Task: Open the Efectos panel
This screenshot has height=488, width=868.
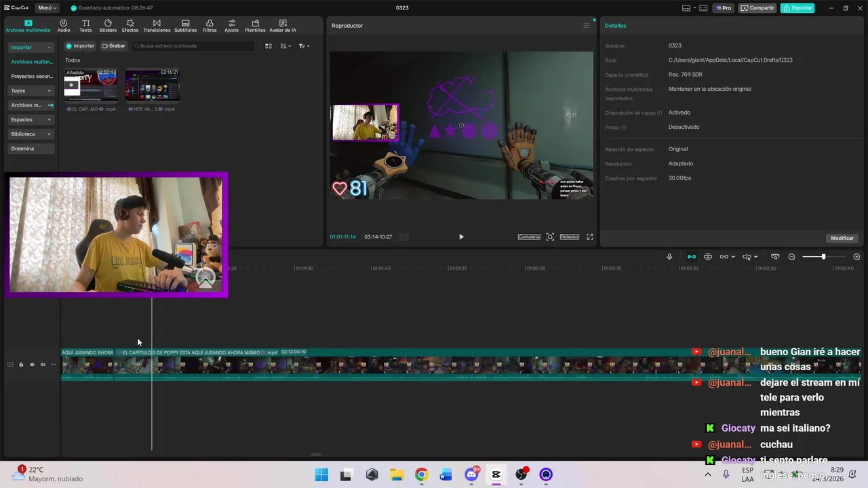Action: coord(130,26)
